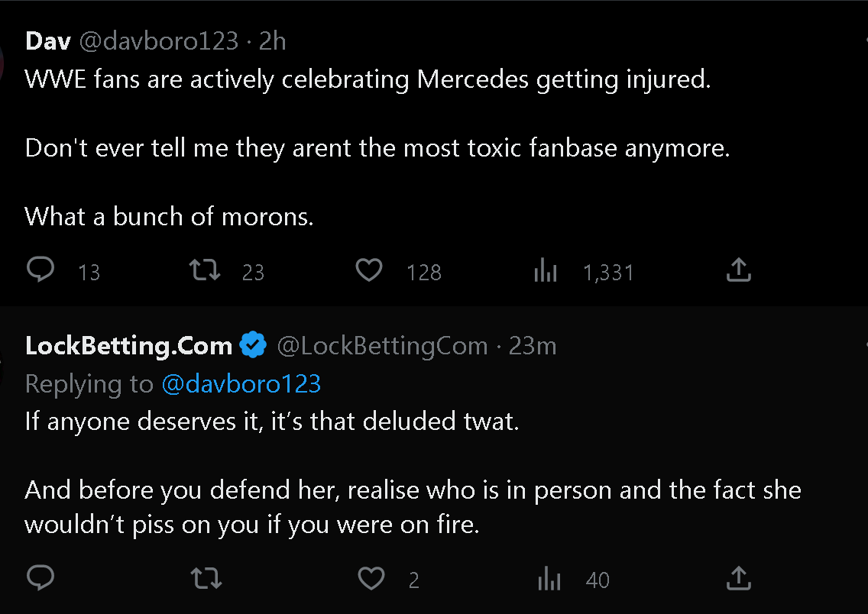The height and width of the screenshot is (614, 868).
Task: View analytics icon on Dav's tweet
Action: tap(546, 272)
